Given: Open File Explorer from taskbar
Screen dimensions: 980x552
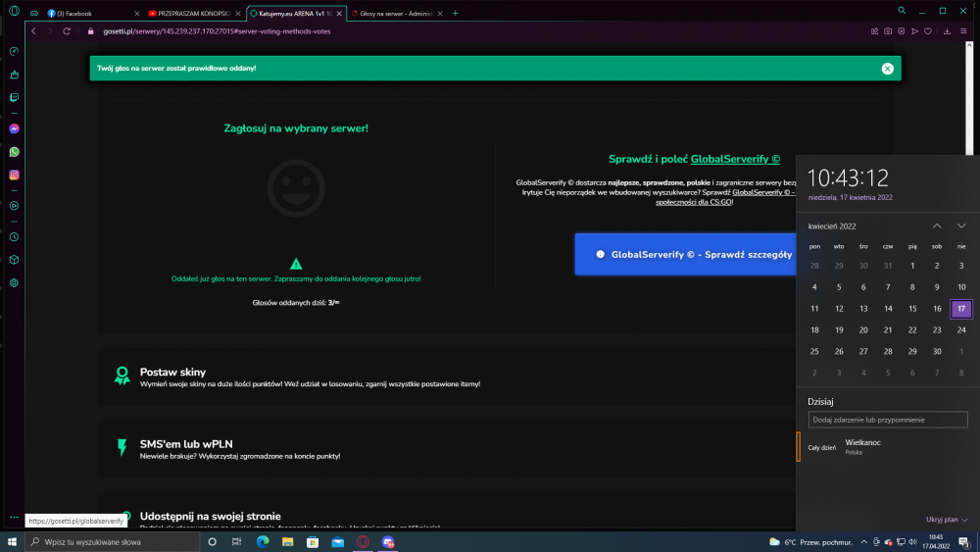Looking at the screenshot, I should tap(287, 542).
